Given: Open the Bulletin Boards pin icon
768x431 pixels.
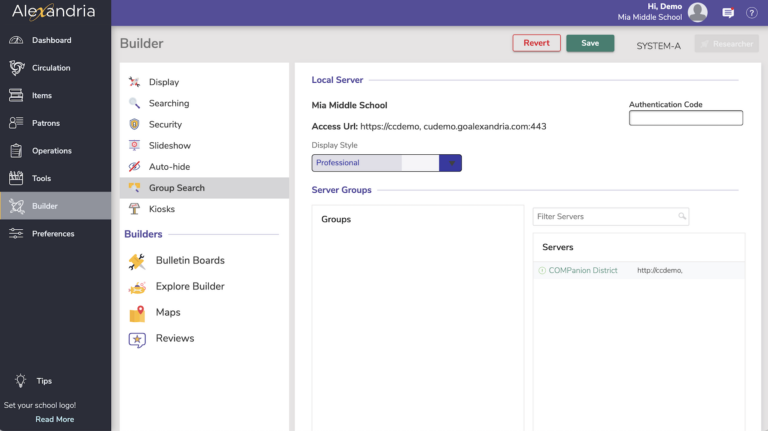Looking at the screenshot, I should [x=137, y=261].
